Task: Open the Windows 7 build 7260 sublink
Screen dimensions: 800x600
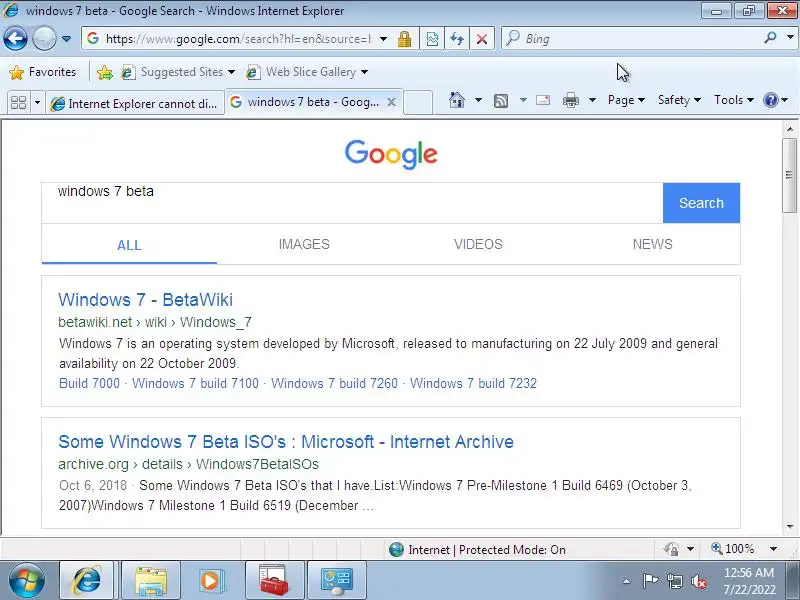Action: (334, 383)
